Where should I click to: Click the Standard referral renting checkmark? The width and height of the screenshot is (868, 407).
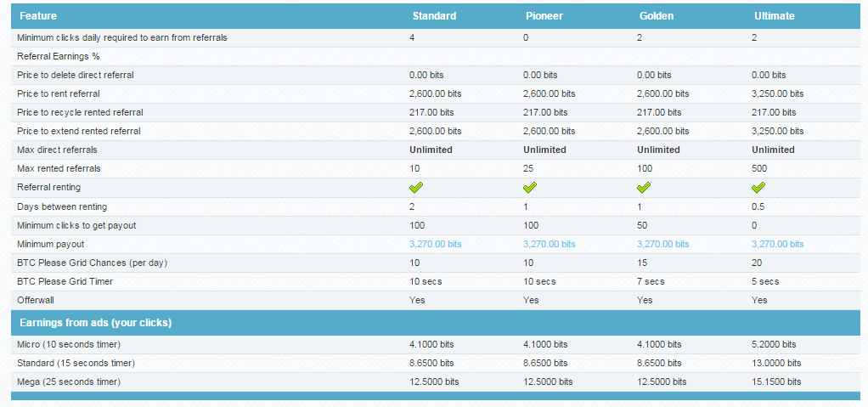pyautogui.click(x=416, y=188)
